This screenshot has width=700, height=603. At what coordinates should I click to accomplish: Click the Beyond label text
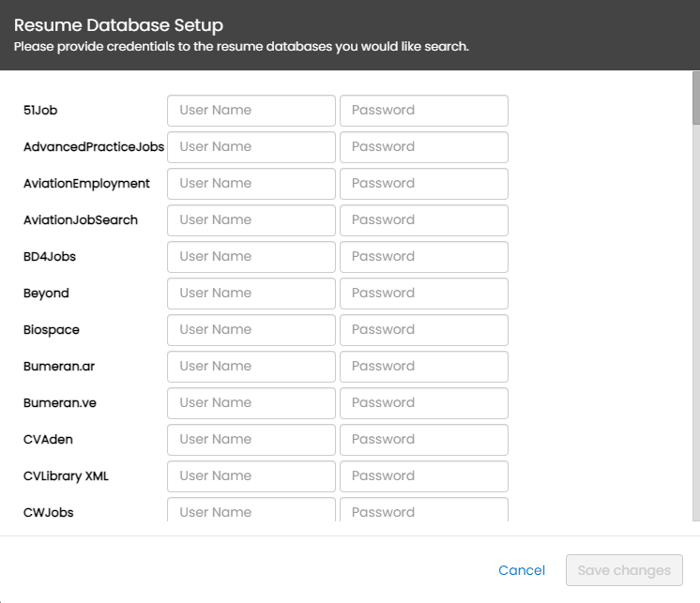[x=46, y=294]
